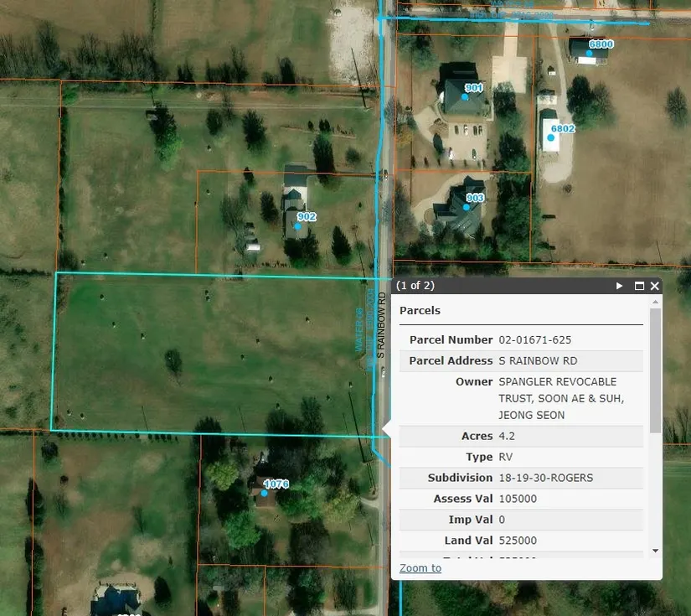
Task: Click the (1 of 2) popup title
Action: click(415, 286)
